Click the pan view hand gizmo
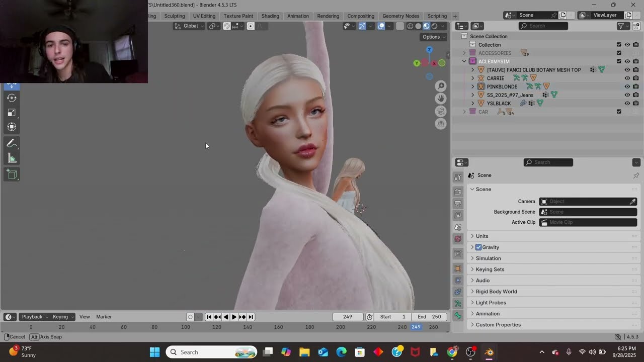The width and height of the screenshot is (644, 362). pos(441,99)
